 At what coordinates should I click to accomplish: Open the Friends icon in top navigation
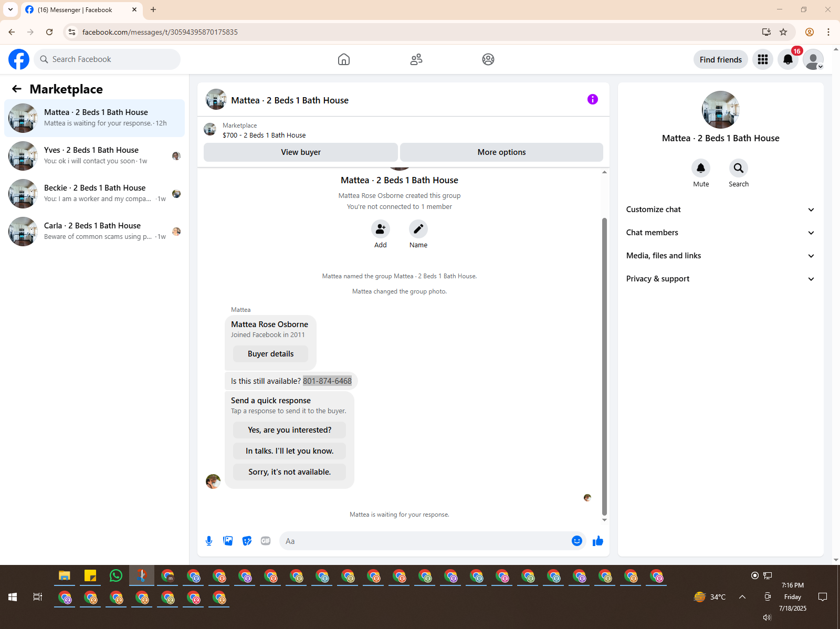coord(416,59)
